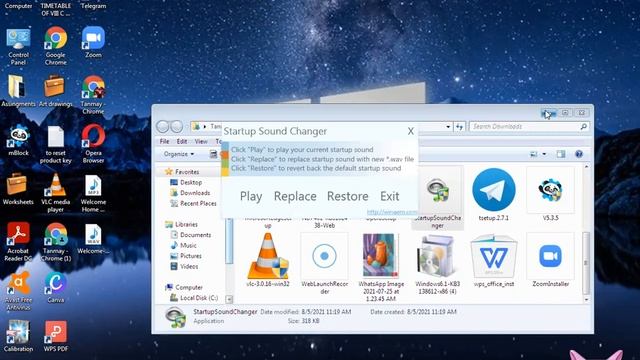Open the Google Chrome desktop icon
Screen dimensions: 640x360
point(56,46)
